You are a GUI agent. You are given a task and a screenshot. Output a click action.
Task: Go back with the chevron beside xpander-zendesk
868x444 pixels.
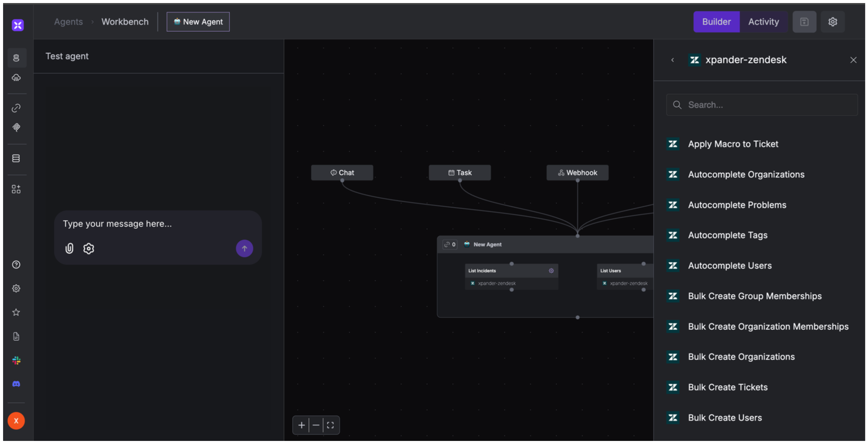click(x=673, y=60)
